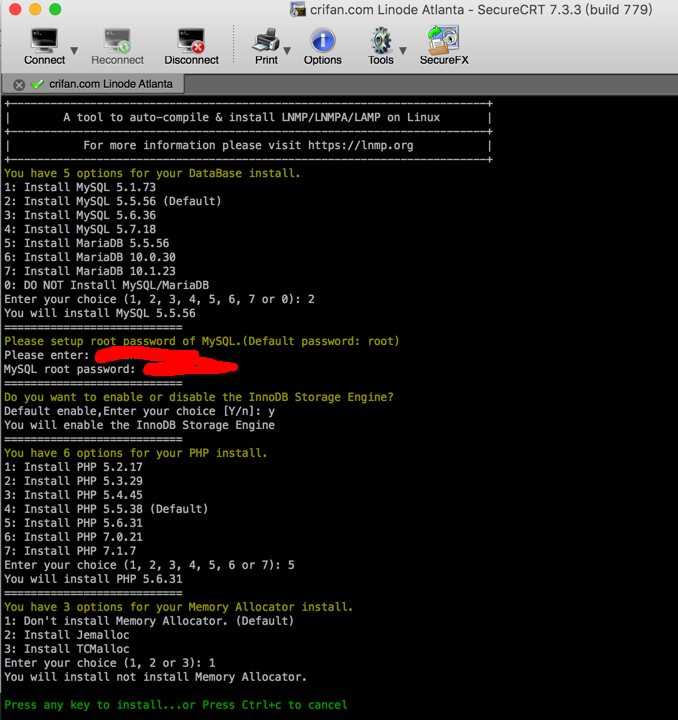678x720 pixels.
Task: Click the line '4: Install PHP 5.5.38 (Default)'
Action: [x=106, y=509]
